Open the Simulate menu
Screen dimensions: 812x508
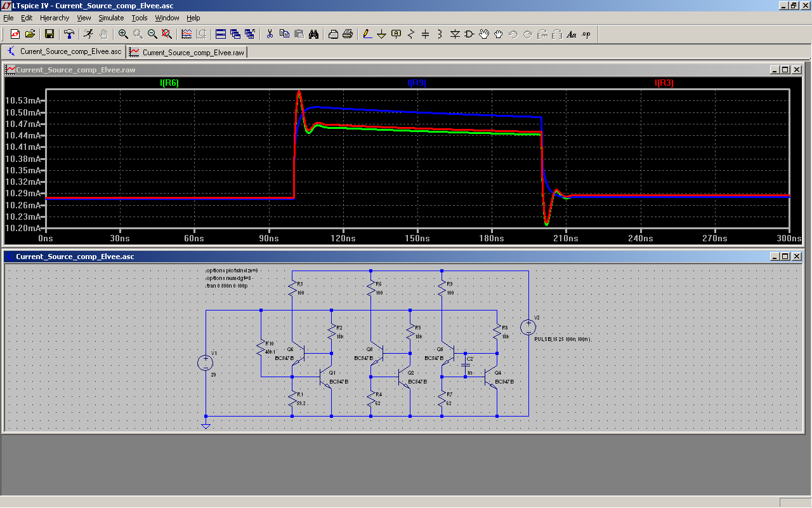click(x=111, y=18)
